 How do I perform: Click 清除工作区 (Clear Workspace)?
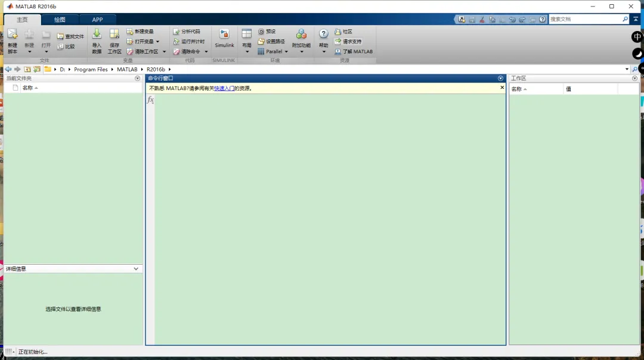tap(143, 52)
